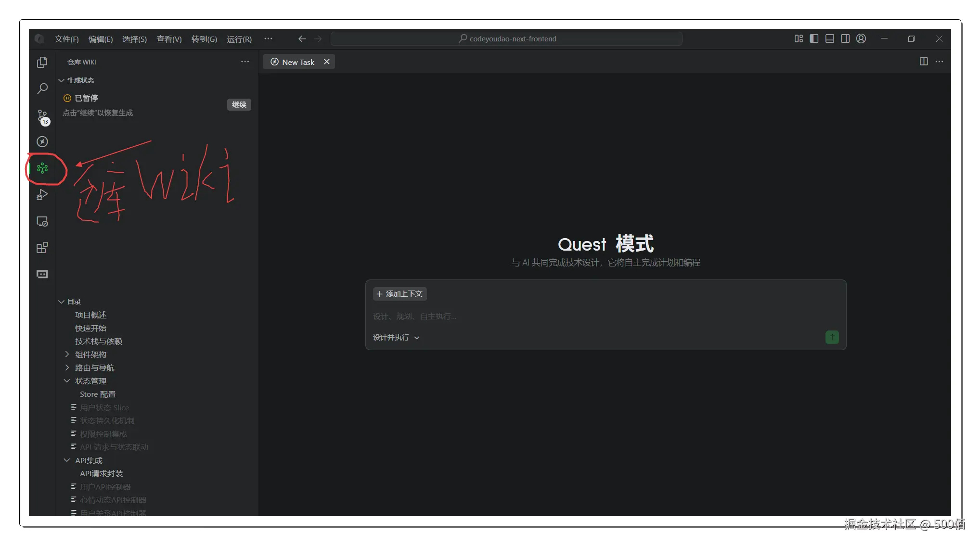The width and height of the screenshot is (980, 545).
Task: Switch to the New Task tab
Action: pos(297,62)
